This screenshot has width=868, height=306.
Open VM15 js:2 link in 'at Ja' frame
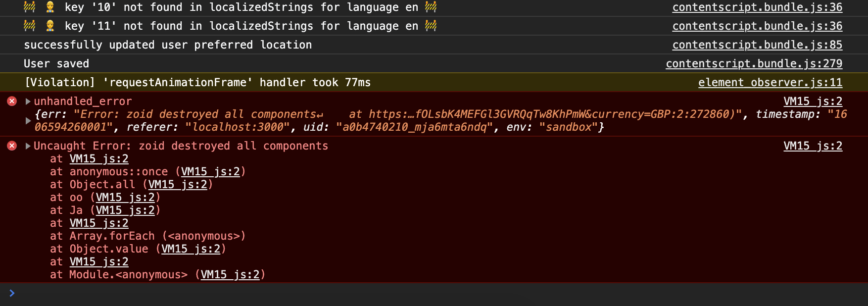pyautogui.click(x=125, y=210)
